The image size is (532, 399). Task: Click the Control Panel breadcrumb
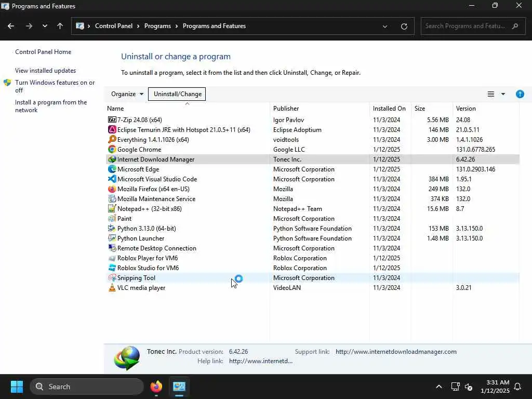click(114, 26)
